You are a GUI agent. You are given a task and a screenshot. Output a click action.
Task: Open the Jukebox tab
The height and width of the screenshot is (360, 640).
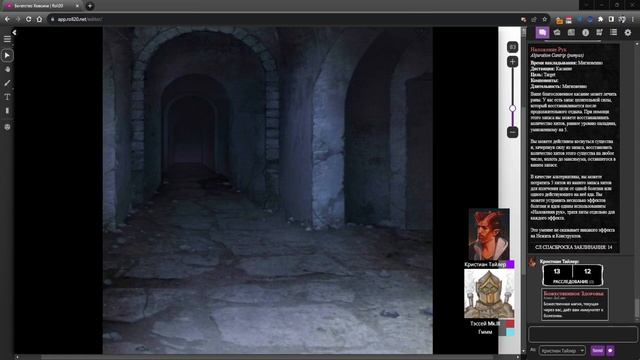[x=599, y=32]
